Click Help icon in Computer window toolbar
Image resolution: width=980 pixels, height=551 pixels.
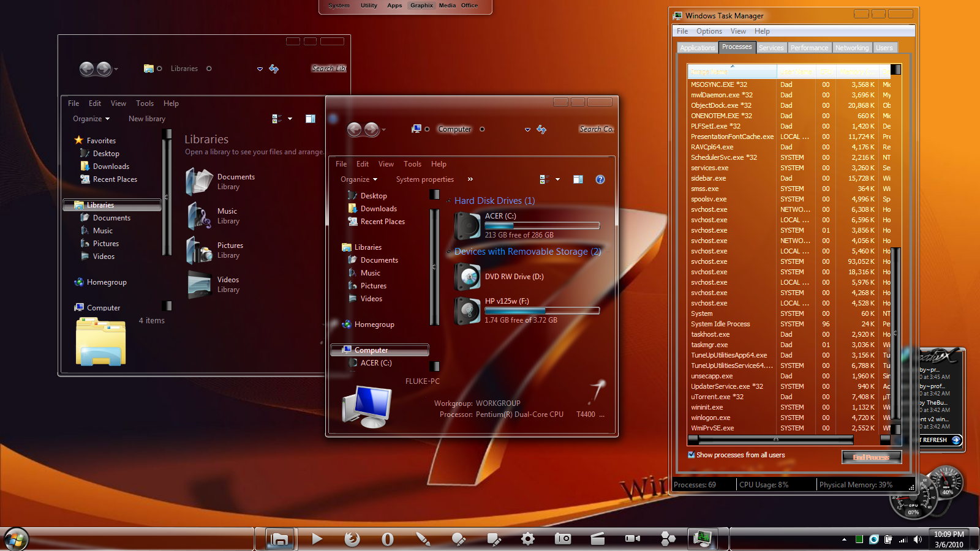pyautogui.click(x=600, y=179)
